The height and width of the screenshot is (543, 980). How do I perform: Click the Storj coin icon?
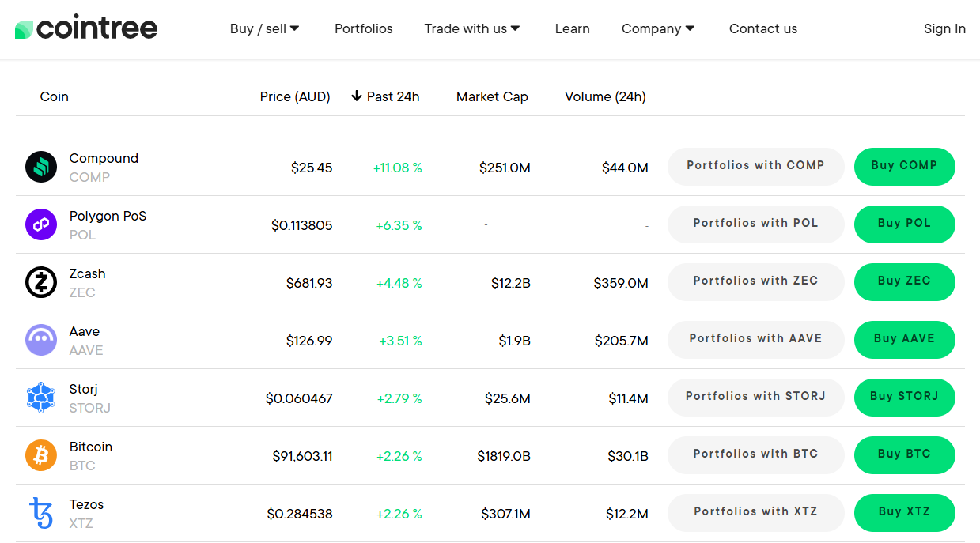click(x=41, y=398)
